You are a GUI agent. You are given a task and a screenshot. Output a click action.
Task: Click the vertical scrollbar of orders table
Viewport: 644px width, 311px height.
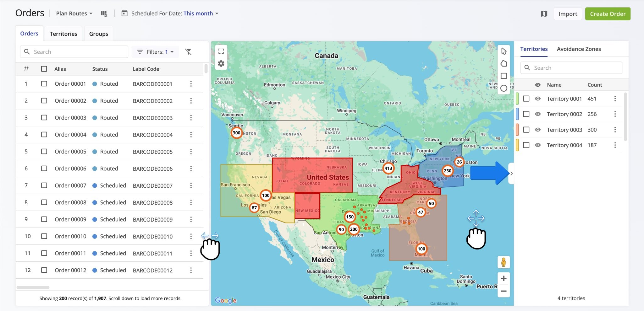pyautogui.click(x=206, y=68)
